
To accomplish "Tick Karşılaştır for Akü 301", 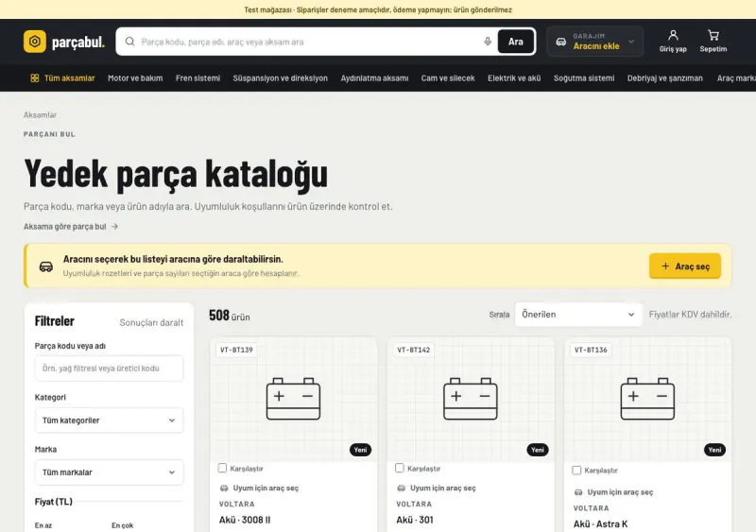I will point(399,468).
